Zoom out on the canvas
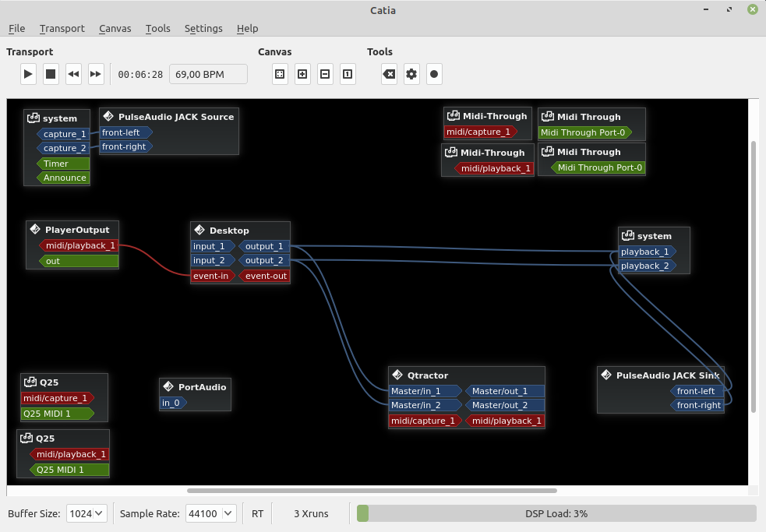766x532 pixels. [325, 74]
